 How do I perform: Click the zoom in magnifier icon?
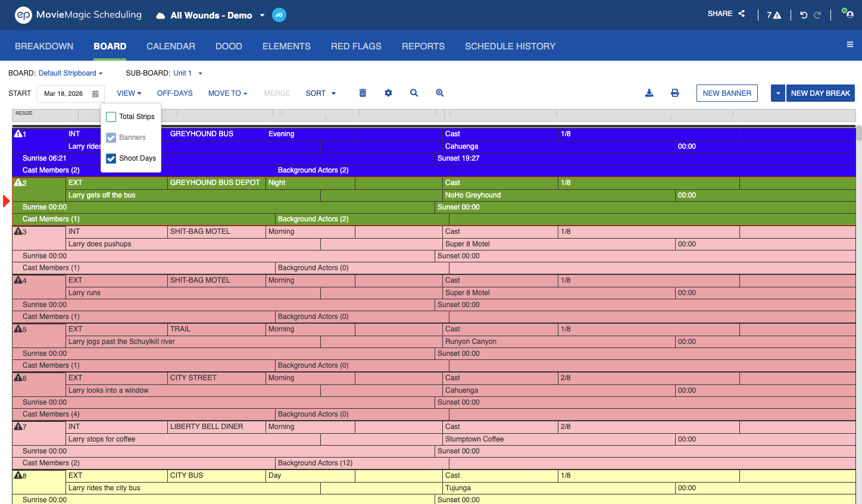440,93
